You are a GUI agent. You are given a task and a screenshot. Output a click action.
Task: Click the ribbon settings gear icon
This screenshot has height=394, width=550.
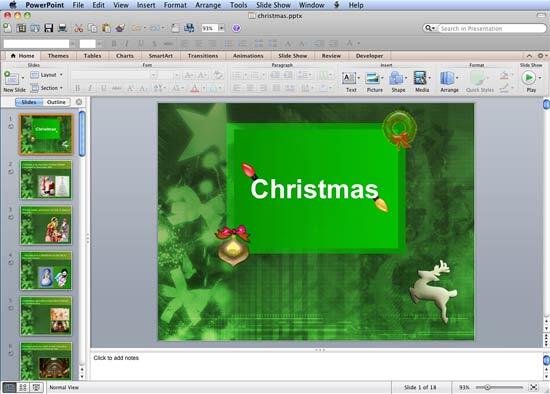tap(541, 56)
